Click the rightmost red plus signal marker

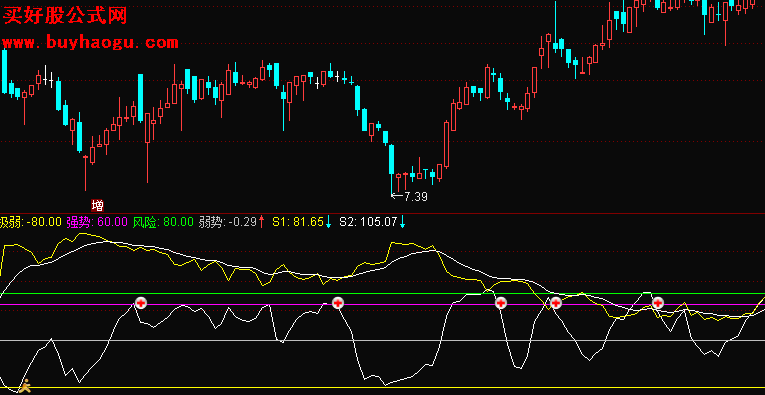tap(658, 303)
